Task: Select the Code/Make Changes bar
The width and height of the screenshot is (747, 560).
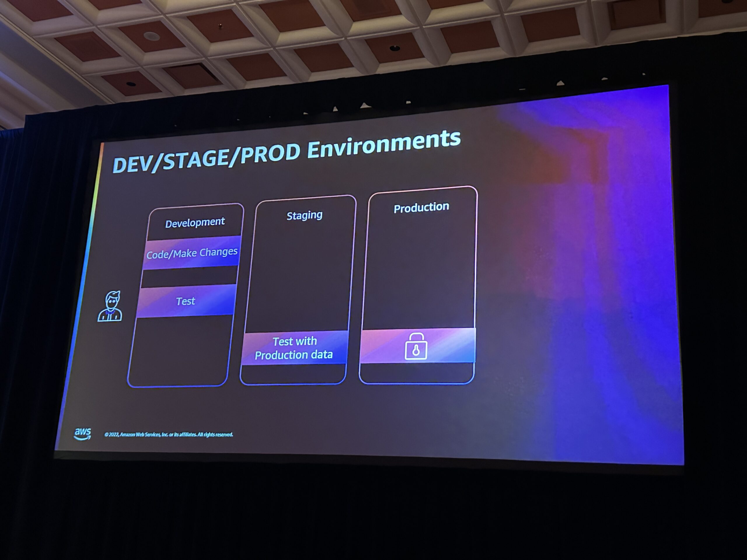Action: coord(191,253)
